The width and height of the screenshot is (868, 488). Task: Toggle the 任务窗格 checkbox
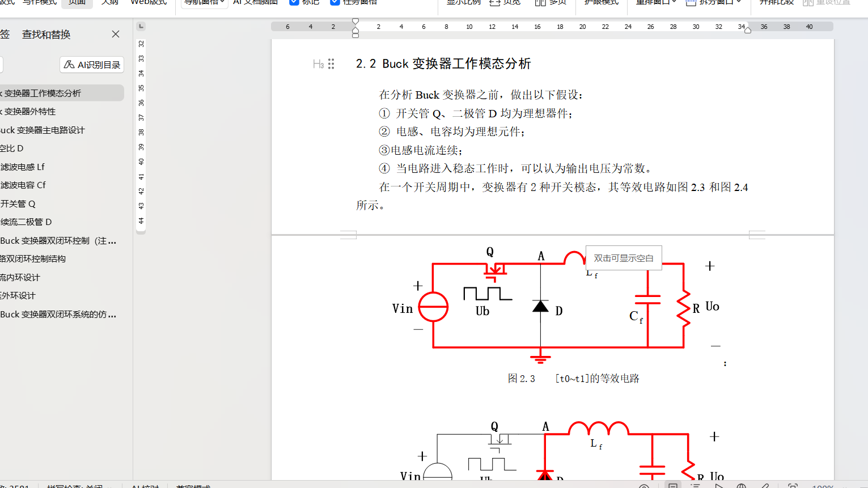335,2
